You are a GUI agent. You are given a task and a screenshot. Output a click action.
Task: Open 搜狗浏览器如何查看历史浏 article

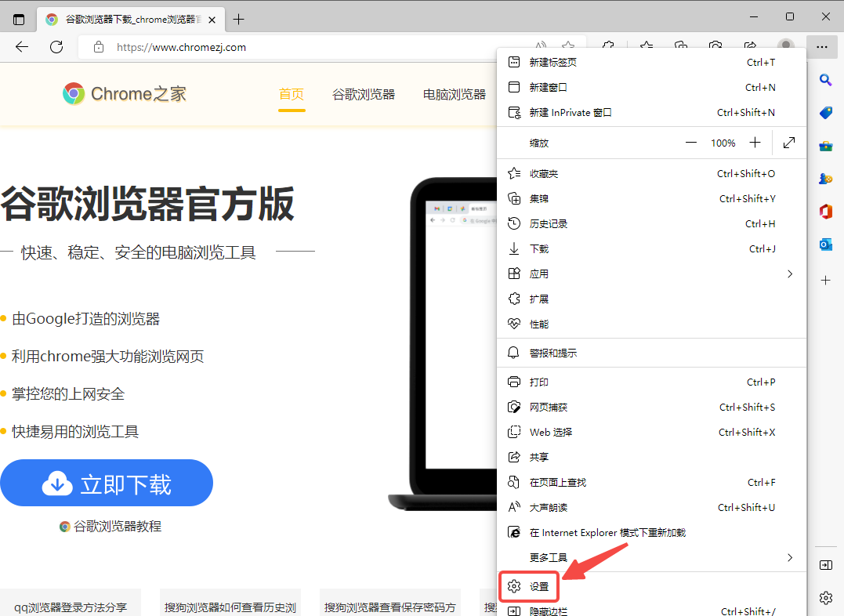coord(230,607)
